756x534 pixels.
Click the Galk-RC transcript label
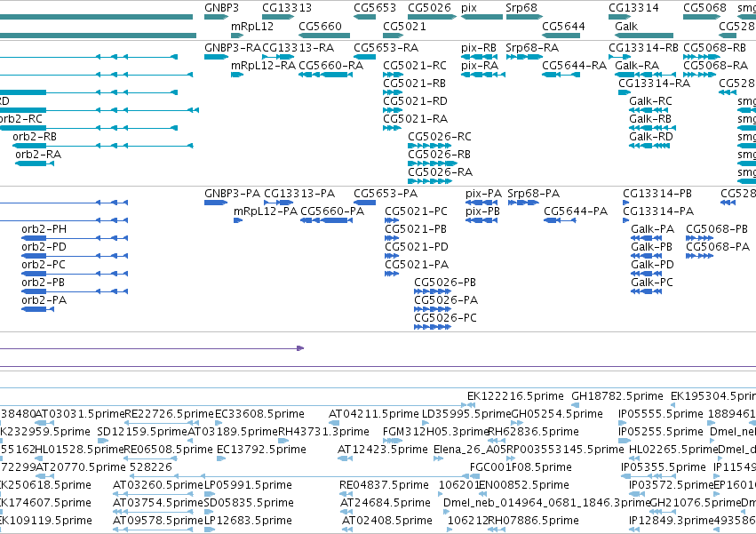650,101
